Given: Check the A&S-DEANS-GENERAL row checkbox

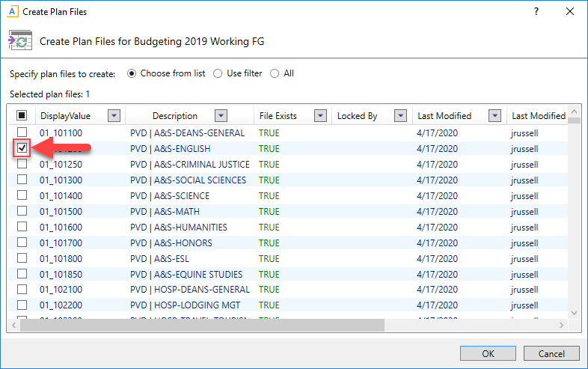Looking at the screenshot, I should pos(22,132).
